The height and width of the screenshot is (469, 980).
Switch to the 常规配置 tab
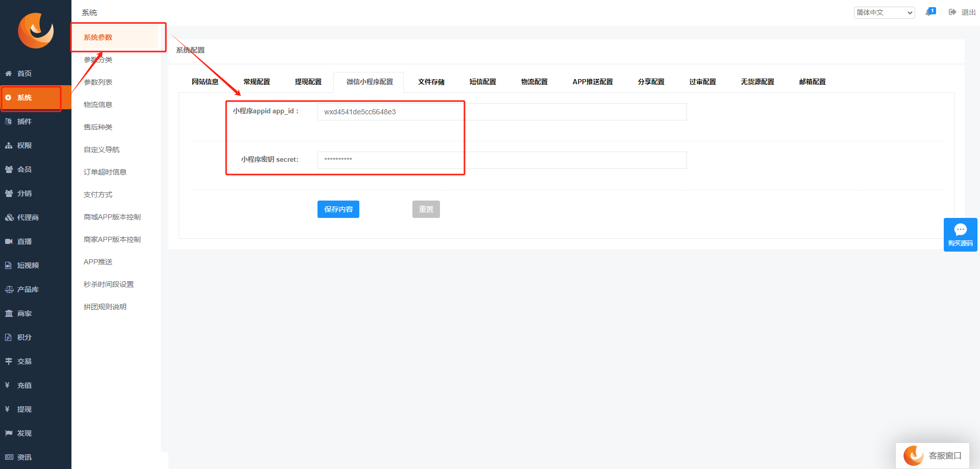pos(257,82)
